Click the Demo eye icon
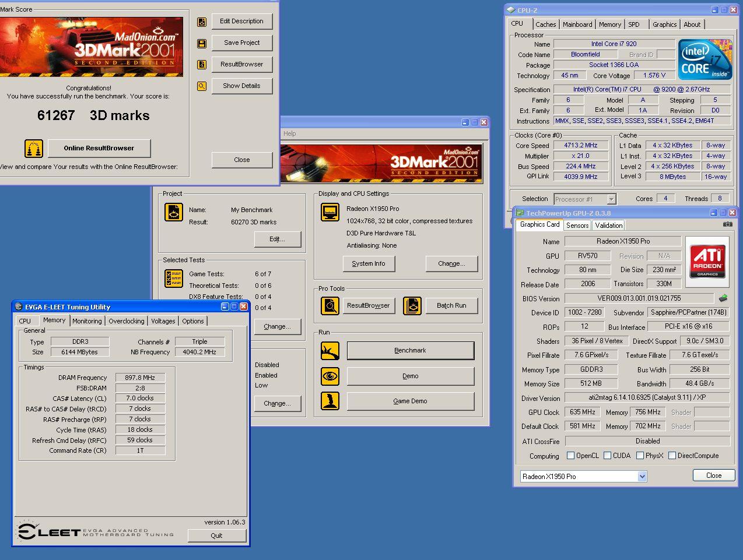The image size is (743, 560). (330, 376)
